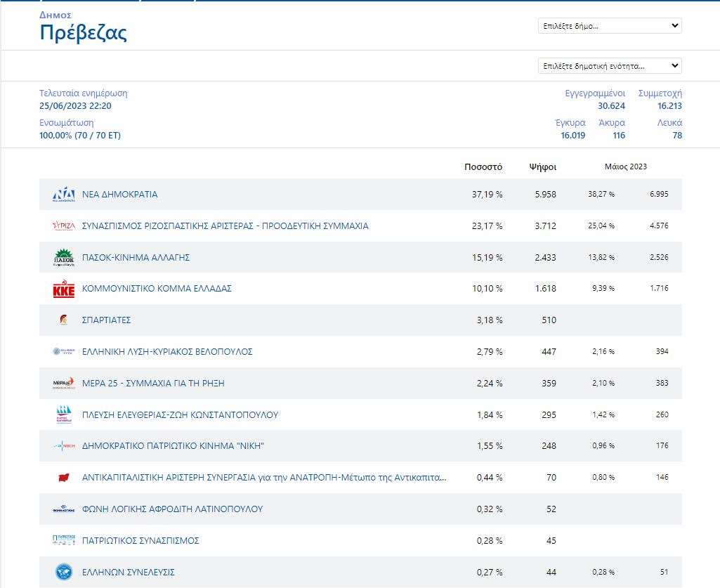Screen dimensions: 720x588
Task: Click the registered voters value '30.624'
Action: pos(611,105)
